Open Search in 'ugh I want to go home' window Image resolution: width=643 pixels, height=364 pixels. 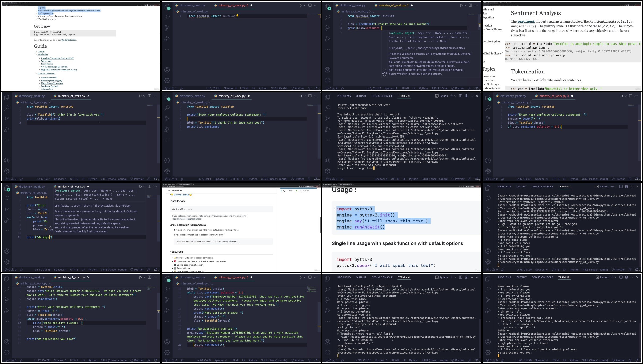[327, 108]
